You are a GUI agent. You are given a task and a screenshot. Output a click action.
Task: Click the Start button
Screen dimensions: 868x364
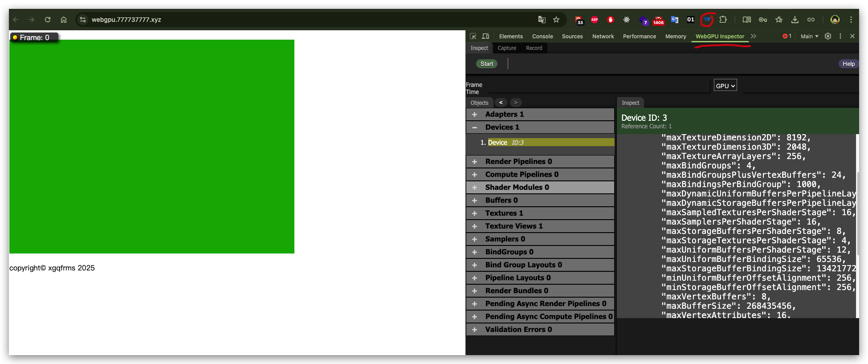[487, 64]
